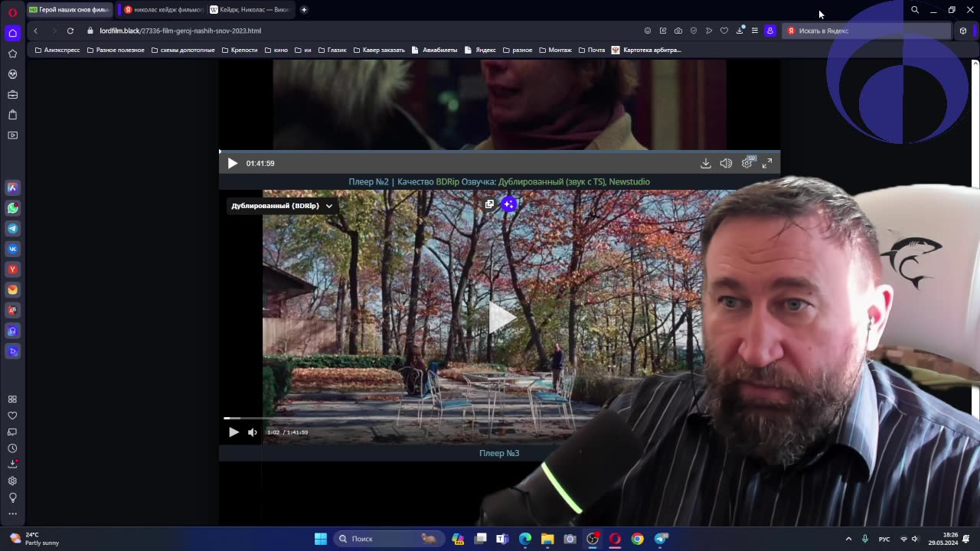The image size is (980, 551).
Task: Open a new browser tab
Action: click(x=304, y=10)
